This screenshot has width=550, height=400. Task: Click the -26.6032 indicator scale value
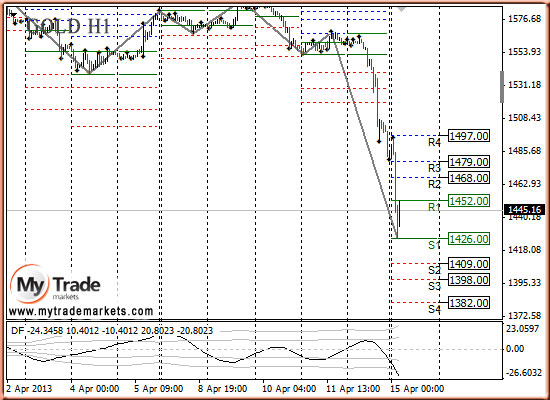523,373
